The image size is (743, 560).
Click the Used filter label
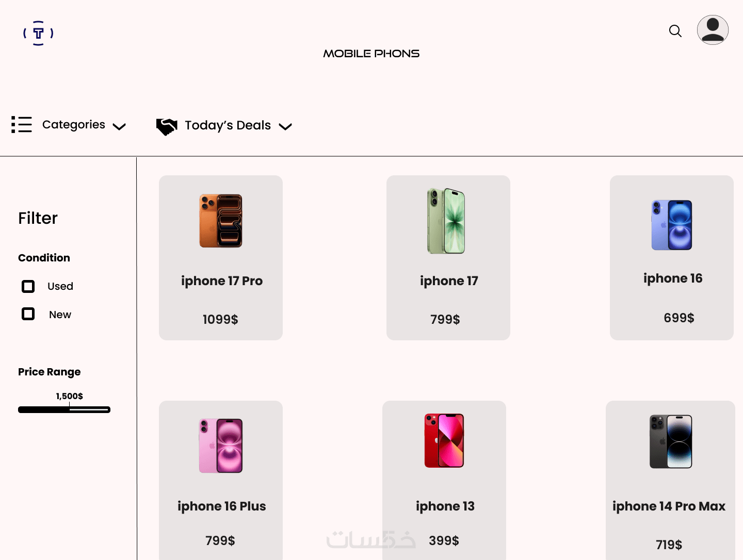point(60,286)
